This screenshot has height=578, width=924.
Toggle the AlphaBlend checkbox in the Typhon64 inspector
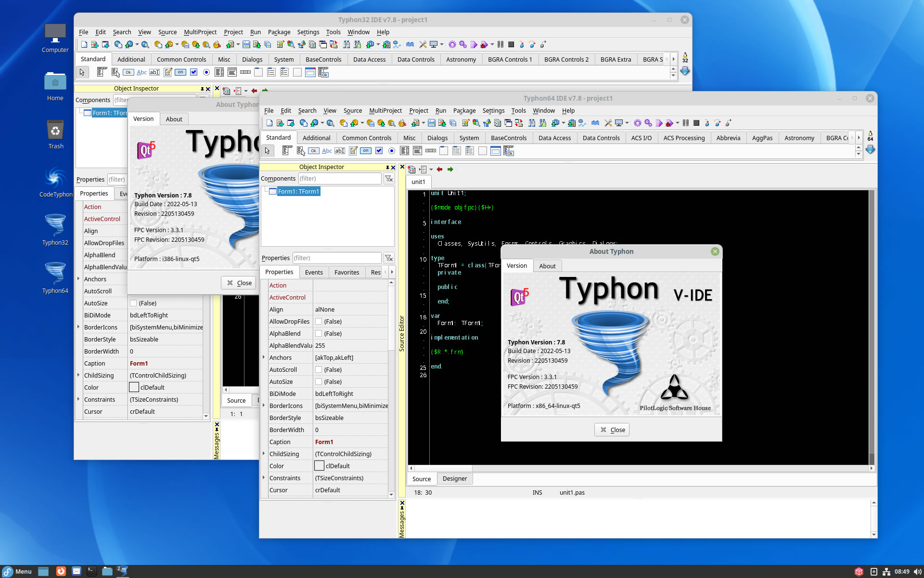click(x=319, y=334)
